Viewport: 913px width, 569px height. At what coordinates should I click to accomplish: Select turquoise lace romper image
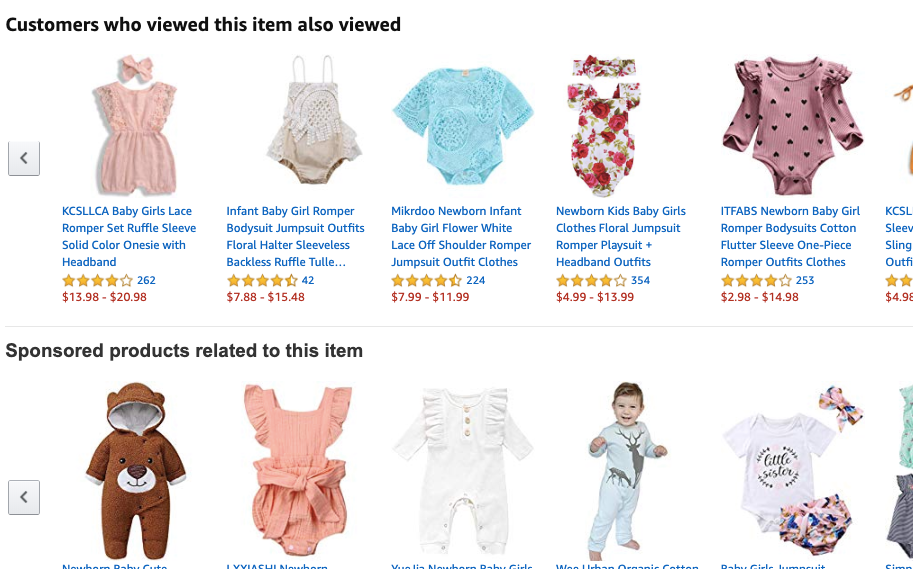point(463,125)
